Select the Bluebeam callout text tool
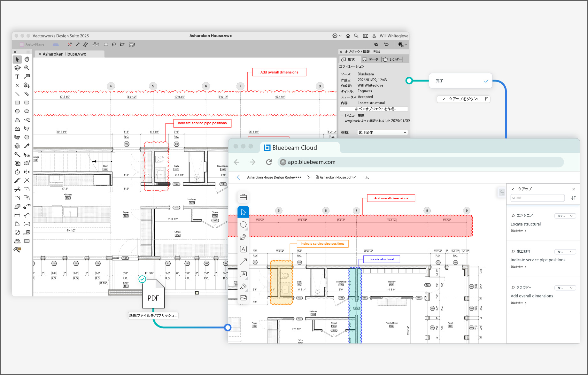The width and height of the screenshot is (588, 375). 243,274
